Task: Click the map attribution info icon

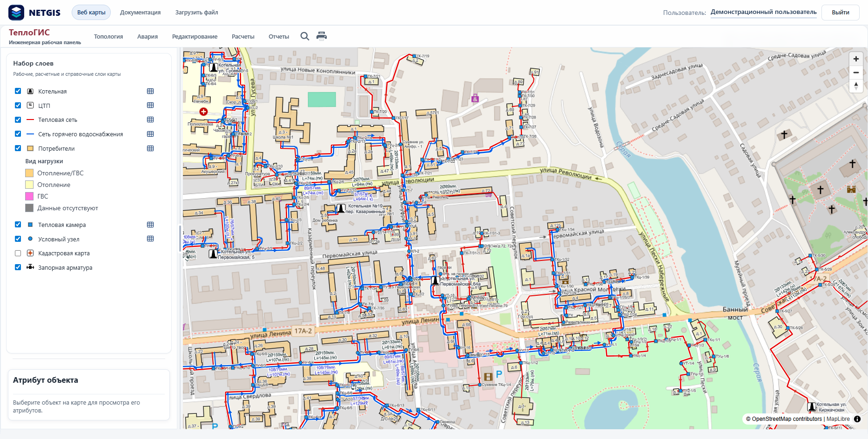Action: point(857,419)
